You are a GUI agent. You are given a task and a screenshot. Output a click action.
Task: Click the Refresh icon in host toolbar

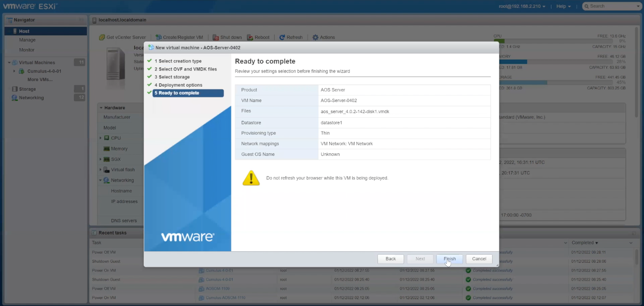[x=282, y=37]
